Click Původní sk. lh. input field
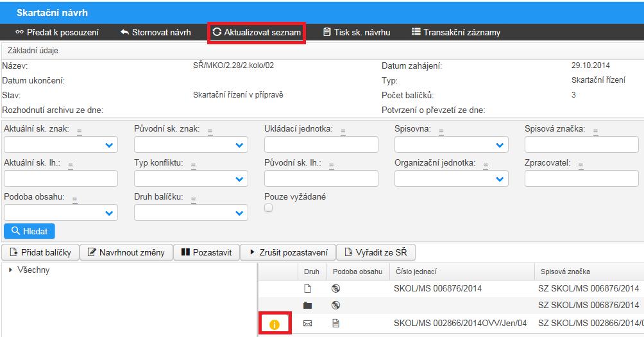 pyautogui.click(x=321, y=179)
